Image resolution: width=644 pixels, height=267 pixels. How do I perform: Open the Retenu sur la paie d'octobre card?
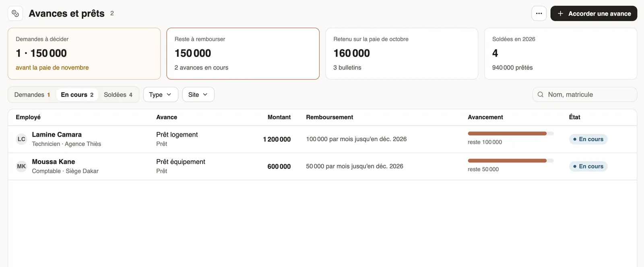(x=402, y=53)
